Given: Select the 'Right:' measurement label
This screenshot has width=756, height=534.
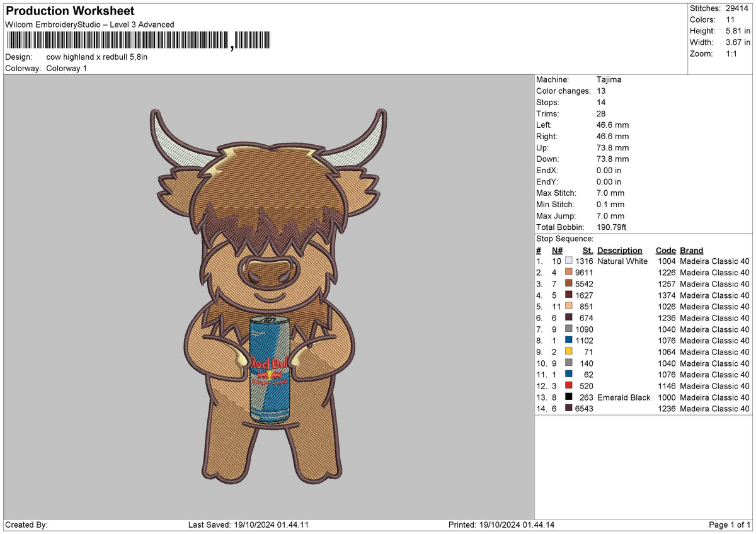Looking at the screenshot, I should [547, 137].
